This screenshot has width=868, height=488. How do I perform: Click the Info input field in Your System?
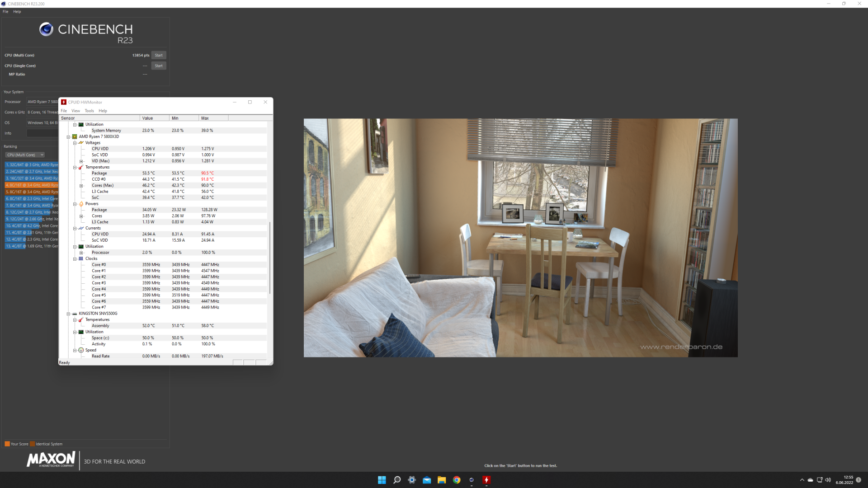click(x=42, y=133)
